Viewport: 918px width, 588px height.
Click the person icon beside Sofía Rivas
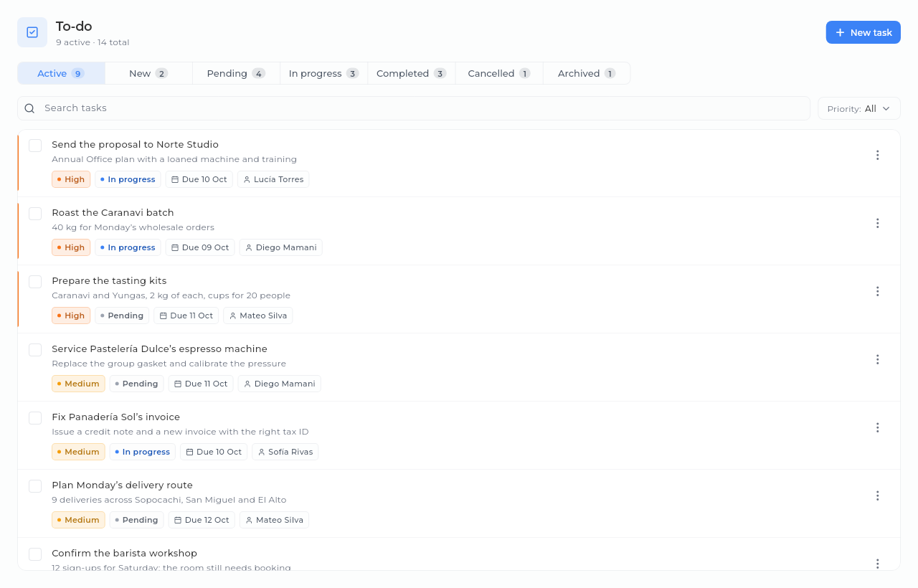click(x=261, y=452)
